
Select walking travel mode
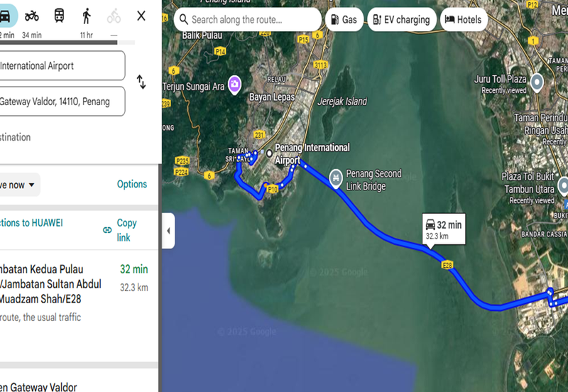pyautogui.click(x=87, y=16)
